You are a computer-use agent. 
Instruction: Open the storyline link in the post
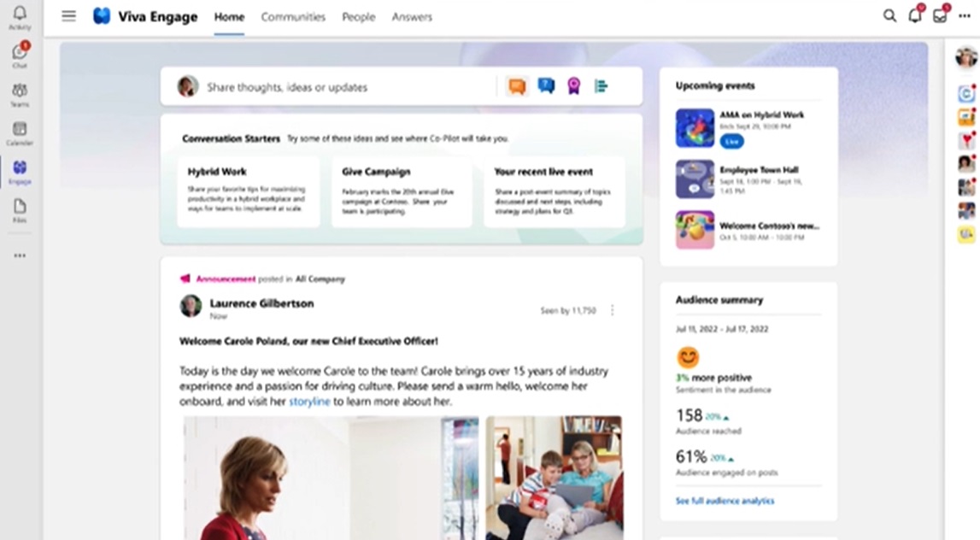point(309,402)
